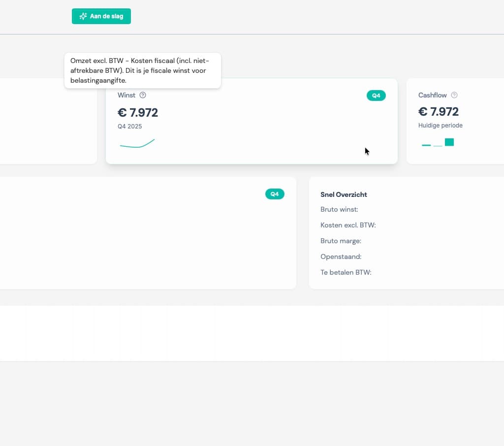Screen dimensions: 504x446
Task: Select the Bruto winst row
Action: click(339, 210)
